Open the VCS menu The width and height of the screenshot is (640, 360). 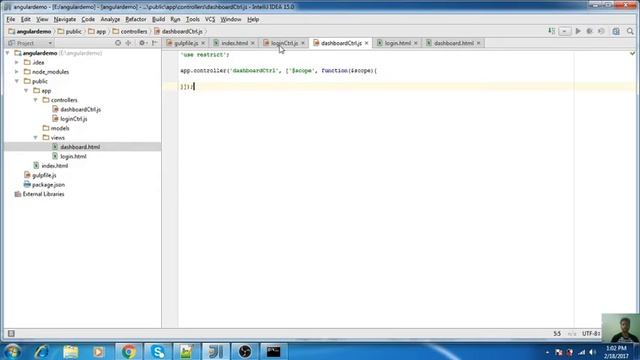pos(210,19)
